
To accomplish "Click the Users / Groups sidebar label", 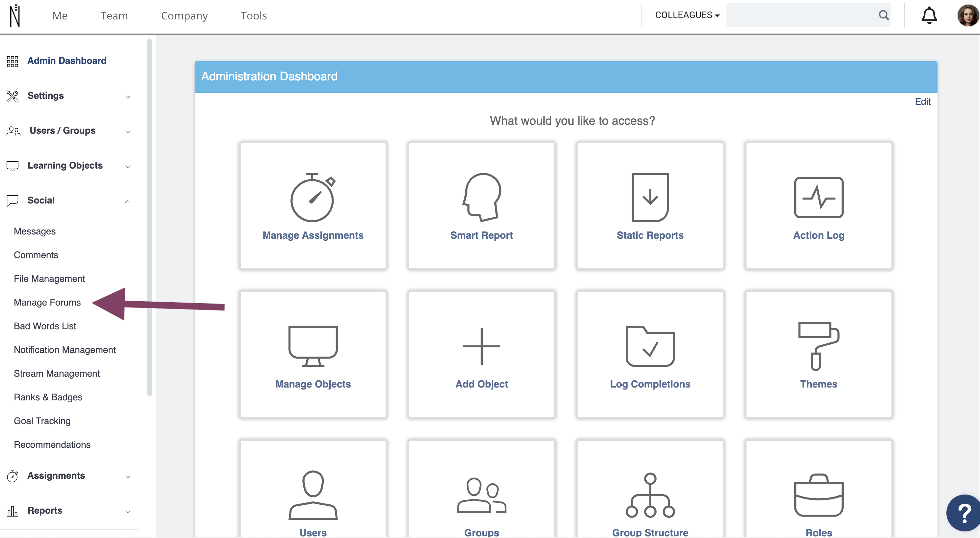I will [x=62, y=130].
